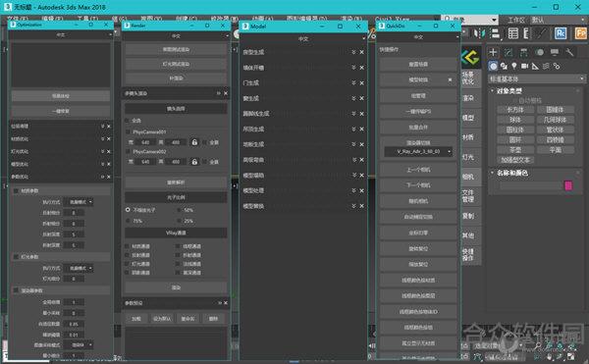Toggle the lock icon for PhysCamera001 size
The width and height of the screenshot is (589, 364).
click(194, 142)
